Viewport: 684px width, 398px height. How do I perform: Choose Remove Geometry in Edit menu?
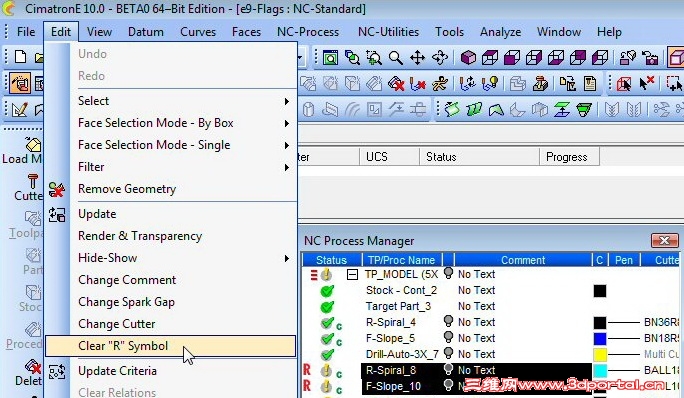tap(127, 189)
